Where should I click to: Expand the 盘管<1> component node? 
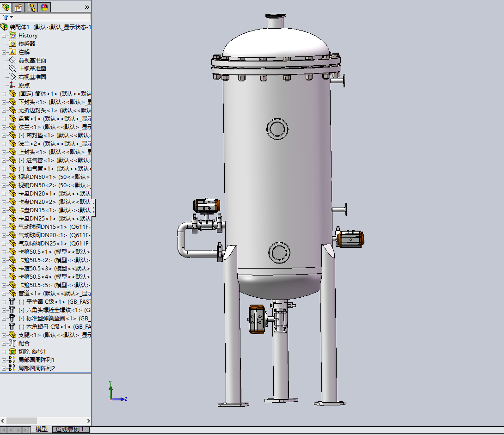pyautogui.click(x=4, y=119)
